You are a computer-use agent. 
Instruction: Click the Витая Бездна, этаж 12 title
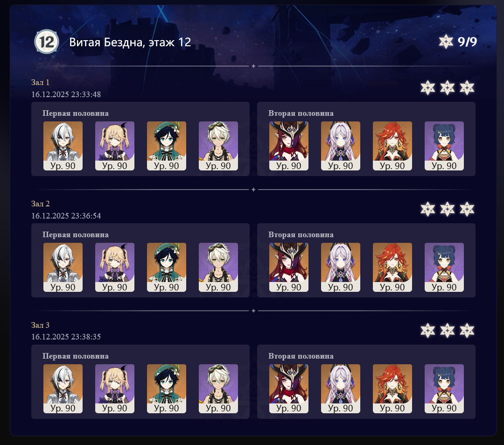pyautogui.click(x=130, y=42)
